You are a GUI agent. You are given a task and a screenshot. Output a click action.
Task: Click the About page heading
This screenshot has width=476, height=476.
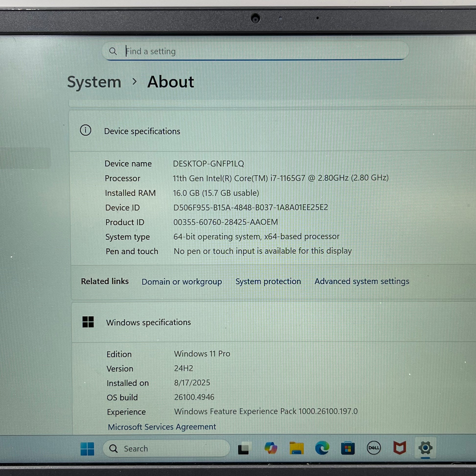tap(171, 82)
